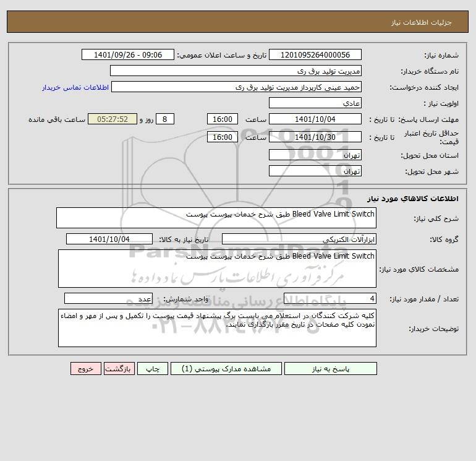
Task: Click the price validity date 1401/10/30
Action: point(315,137)
